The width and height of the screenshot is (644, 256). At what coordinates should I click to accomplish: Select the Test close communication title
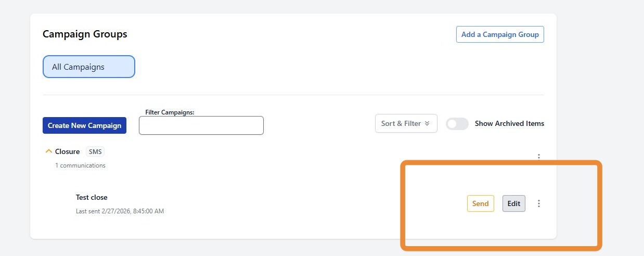pos(92,197)
